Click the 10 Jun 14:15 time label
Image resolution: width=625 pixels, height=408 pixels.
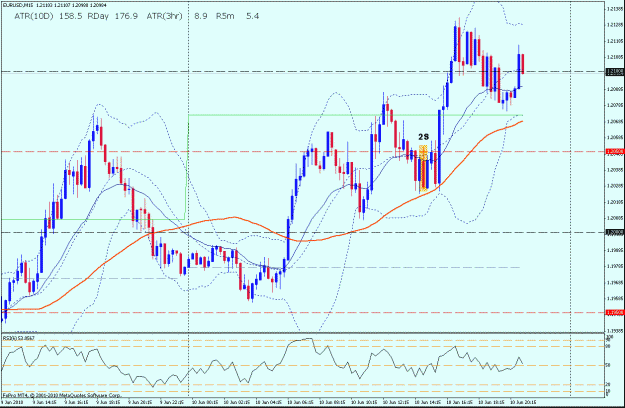428,402
